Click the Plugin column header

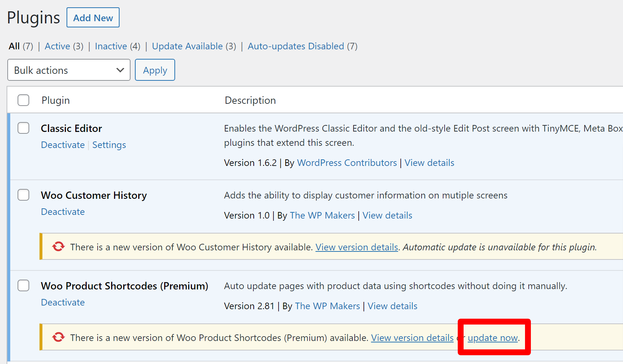click(56, 100)
